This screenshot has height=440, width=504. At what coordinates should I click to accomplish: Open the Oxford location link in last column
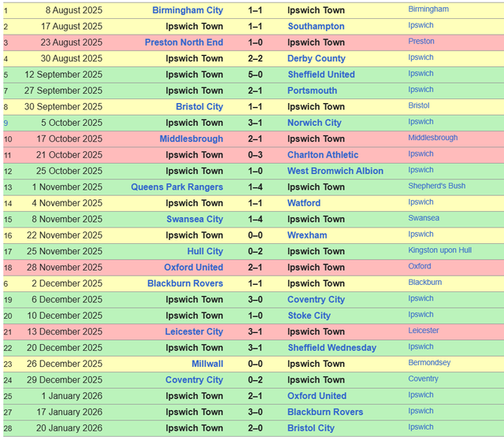coord(420,266)
